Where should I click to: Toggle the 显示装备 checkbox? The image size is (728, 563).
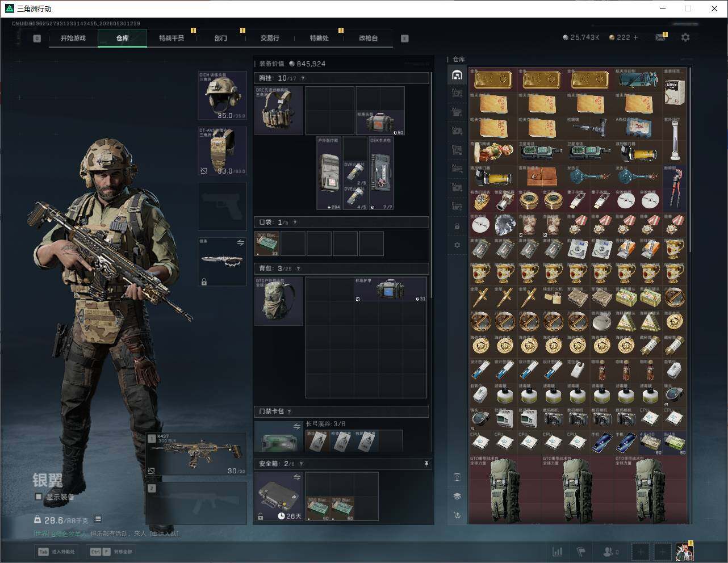tap(39, 497)
